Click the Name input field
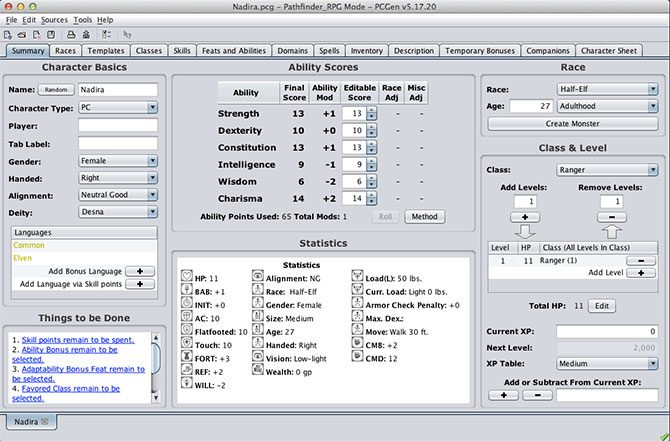This screenshot has width=670, height=441. click(x=118, y=90)
